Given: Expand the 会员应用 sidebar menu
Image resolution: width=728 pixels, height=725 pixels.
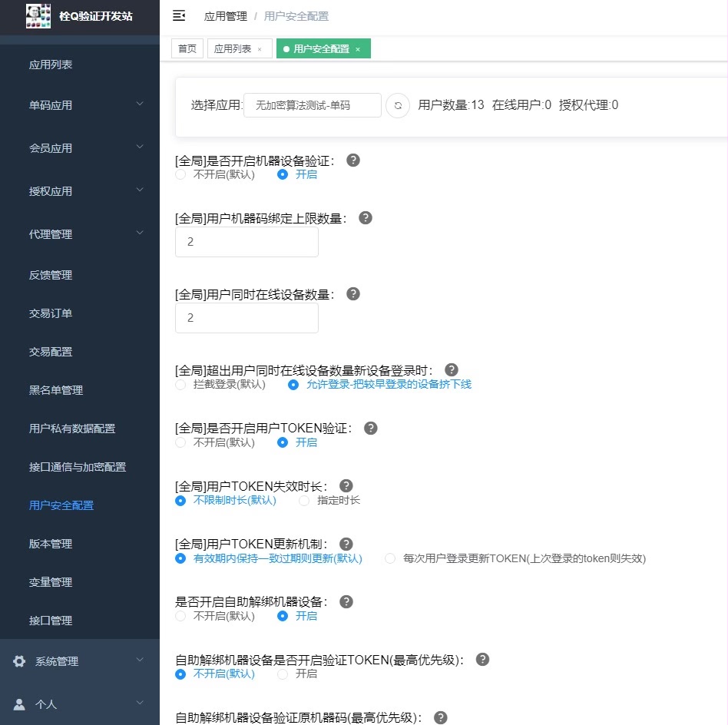Looking at the screenshot, I should click(80, 148).
